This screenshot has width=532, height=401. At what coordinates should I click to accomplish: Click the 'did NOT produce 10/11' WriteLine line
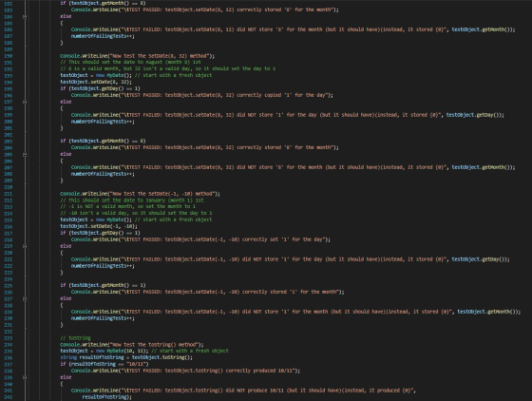[243, 391]
